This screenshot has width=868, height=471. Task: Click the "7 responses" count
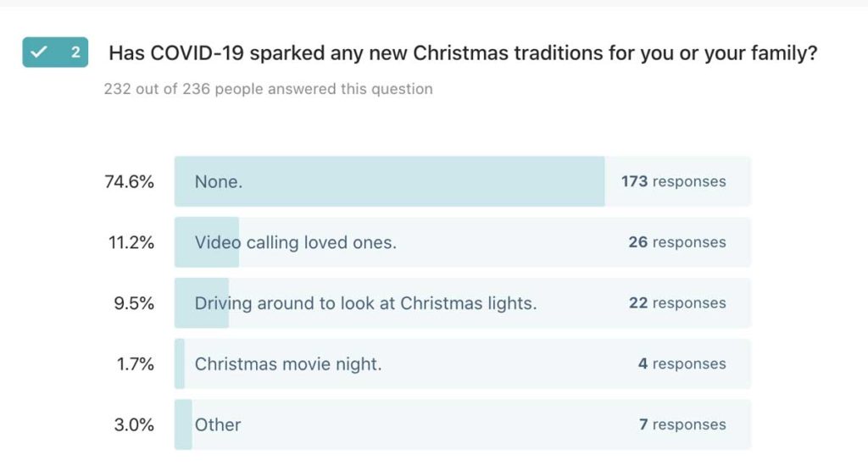click(x=682, y=425)
